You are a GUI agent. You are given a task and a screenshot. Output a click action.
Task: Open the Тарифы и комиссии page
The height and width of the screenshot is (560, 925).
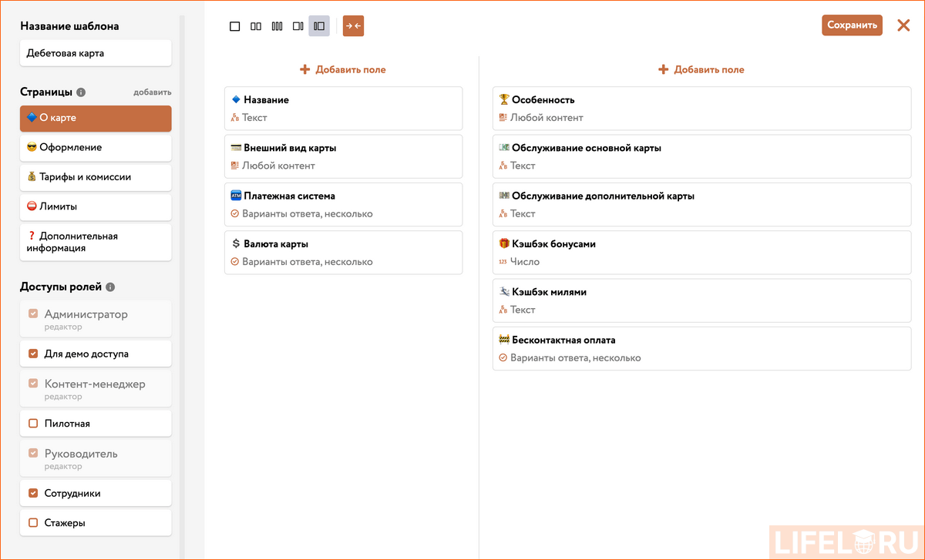click(96, 177)
